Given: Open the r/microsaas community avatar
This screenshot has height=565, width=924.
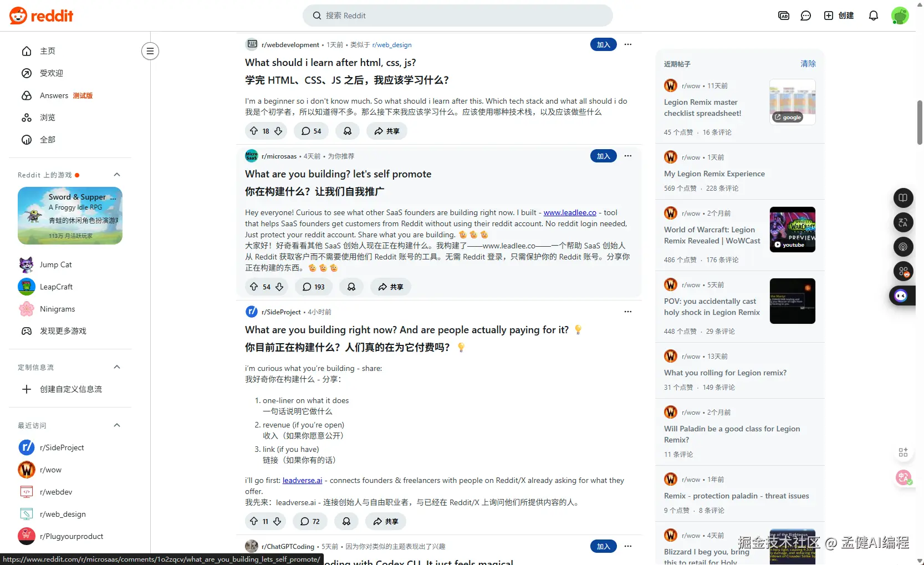Looking at the screenshot, I should coord(252,156).
